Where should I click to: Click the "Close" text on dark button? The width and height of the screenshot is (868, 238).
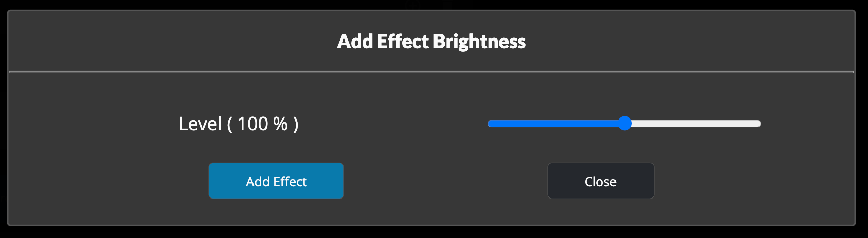(600, 182)
